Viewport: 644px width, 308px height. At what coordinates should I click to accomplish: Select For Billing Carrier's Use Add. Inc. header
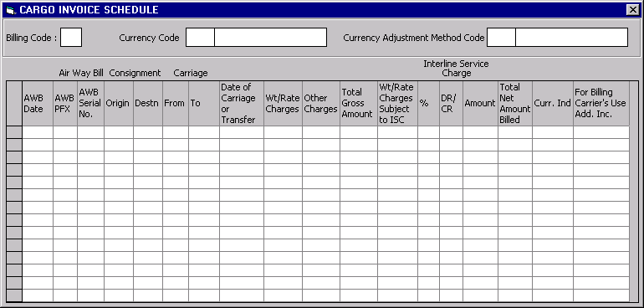pyautogui.click(x=601, y=104)
